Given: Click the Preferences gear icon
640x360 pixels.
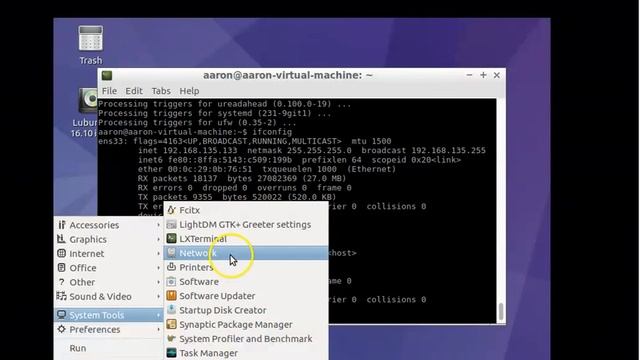Looking at the screenshot, I should click(62, 329).
